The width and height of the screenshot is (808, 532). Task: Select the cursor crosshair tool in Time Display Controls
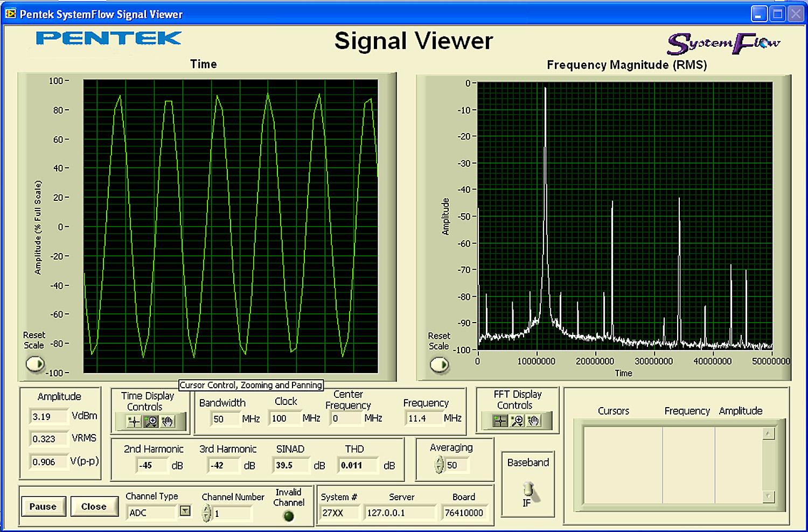[134, 422]
